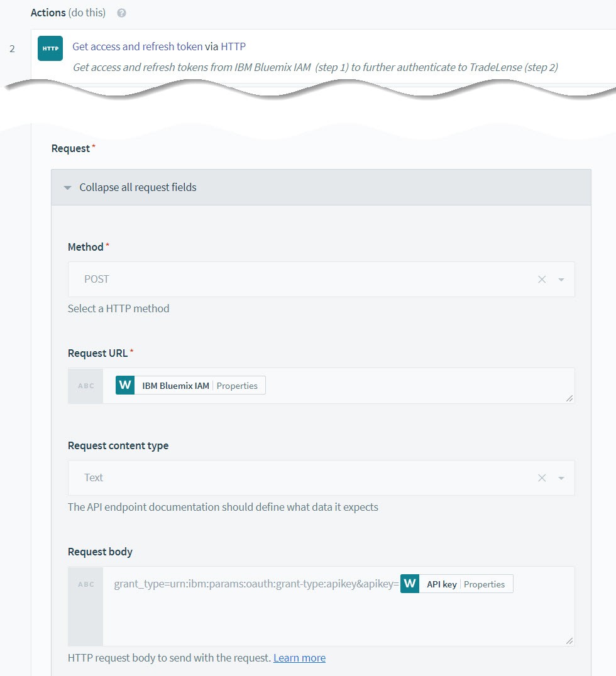The height and width of the screenshot is (676, 616).
Task: Grab the Request body resize handle
Action: click(569, 641)
